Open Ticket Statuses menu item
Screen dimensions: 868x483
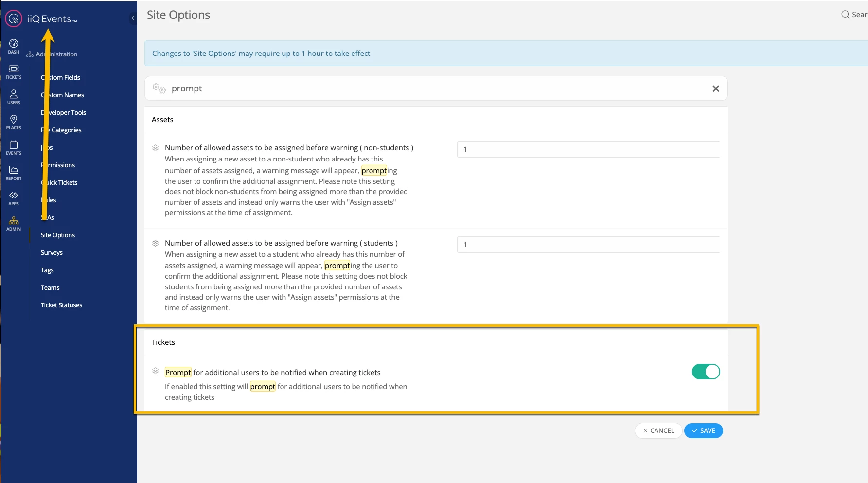[62, 305]
